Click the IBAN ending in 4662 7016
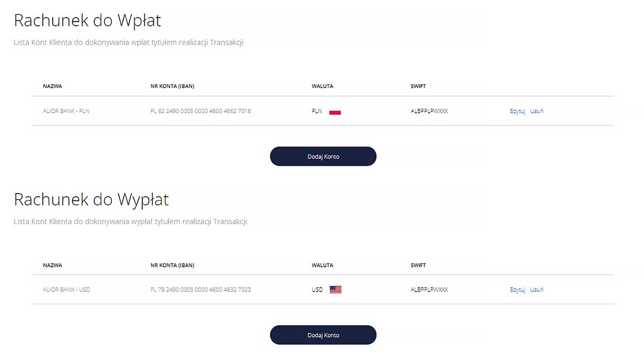 pos(200,111)
